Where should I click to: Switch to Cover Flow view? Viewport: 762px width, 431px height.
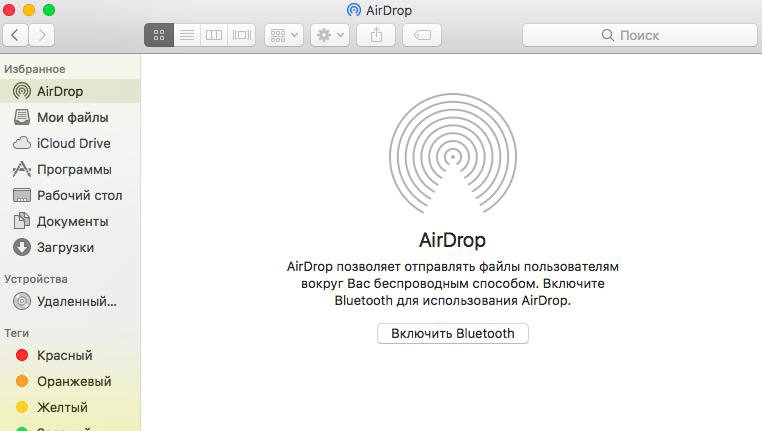[x=242, y=35]
